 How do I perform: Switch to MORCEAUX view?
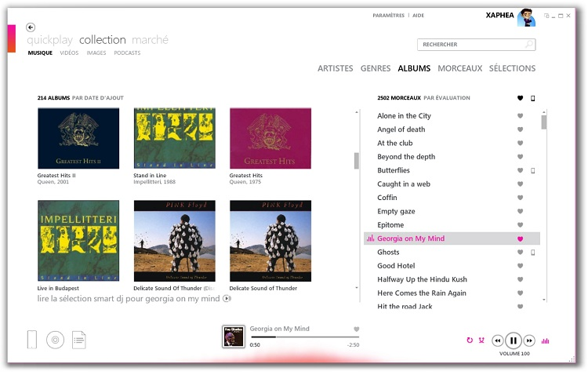459,68
